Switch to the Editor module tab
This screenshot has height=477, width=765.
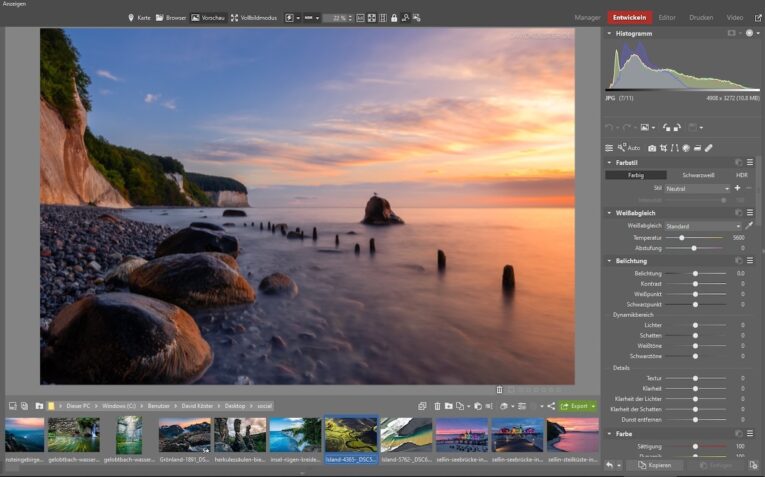pyautogui.click(x=667, y=18)
